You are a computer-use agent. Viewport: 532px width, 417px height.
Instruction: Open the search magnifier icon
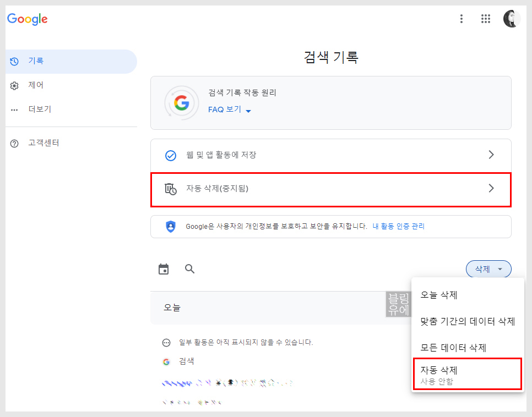coord(189,268)
